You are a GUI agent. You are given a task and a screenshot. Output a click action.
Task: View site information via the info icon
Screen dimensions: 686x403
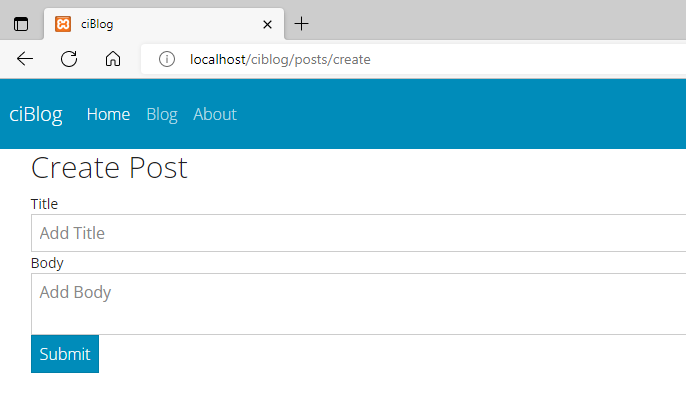pyautogui.click(x=167, y=59)
